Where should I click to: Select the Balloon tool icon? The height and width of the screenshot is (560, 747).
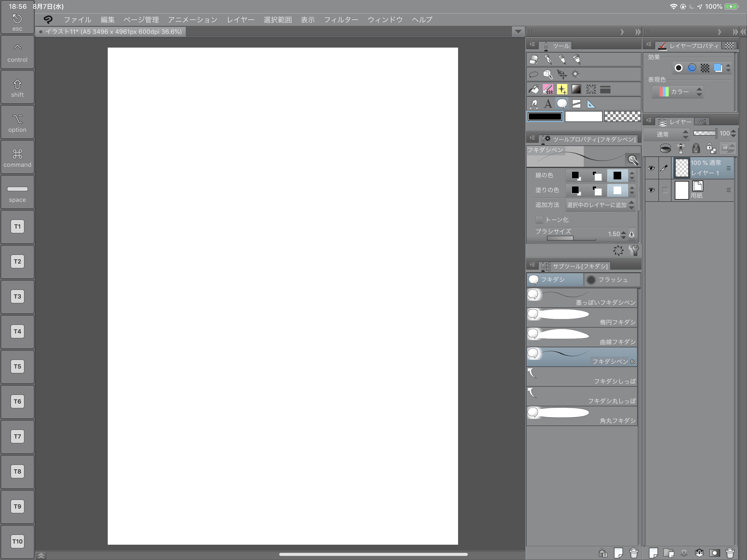(x=562, y=104)
